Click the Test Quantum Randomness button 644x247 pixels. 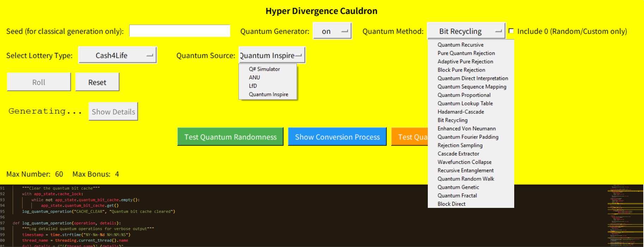coord(230,137)
